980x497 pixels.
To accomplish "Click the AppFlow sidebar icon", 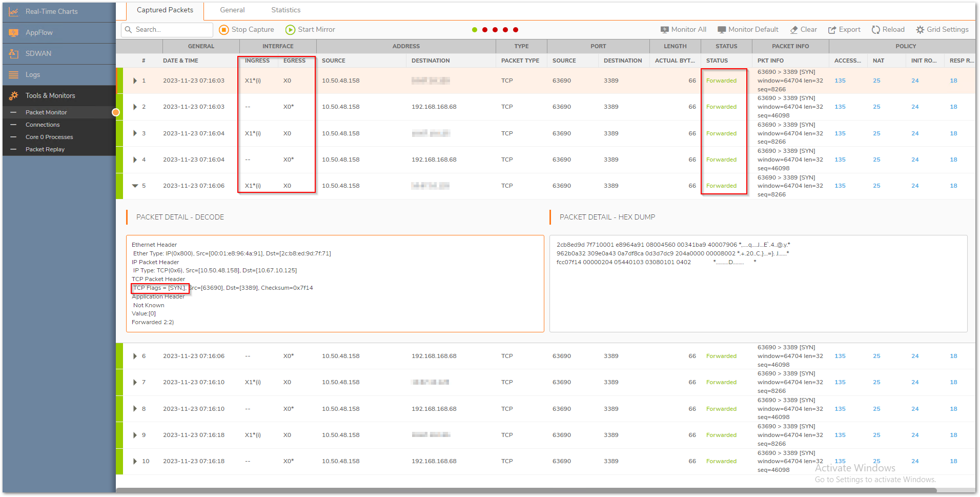I will click(x=14, y=32).
